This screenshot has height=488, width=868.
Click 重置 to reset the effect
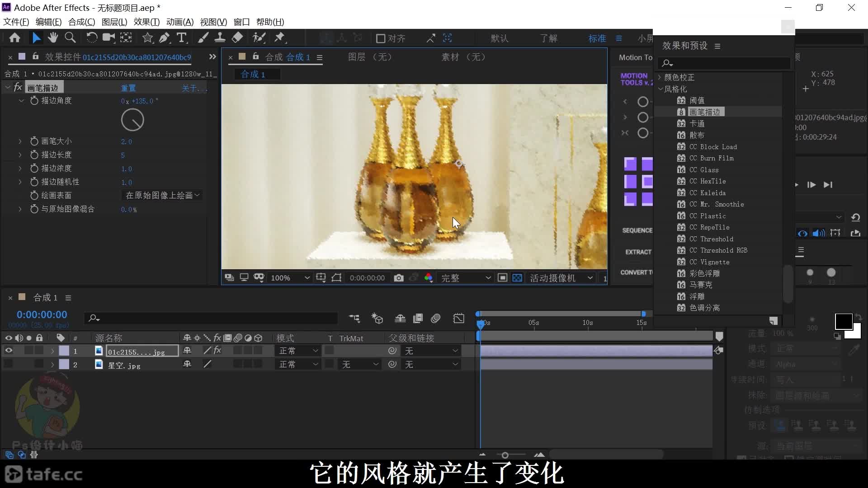click(128, 88)
